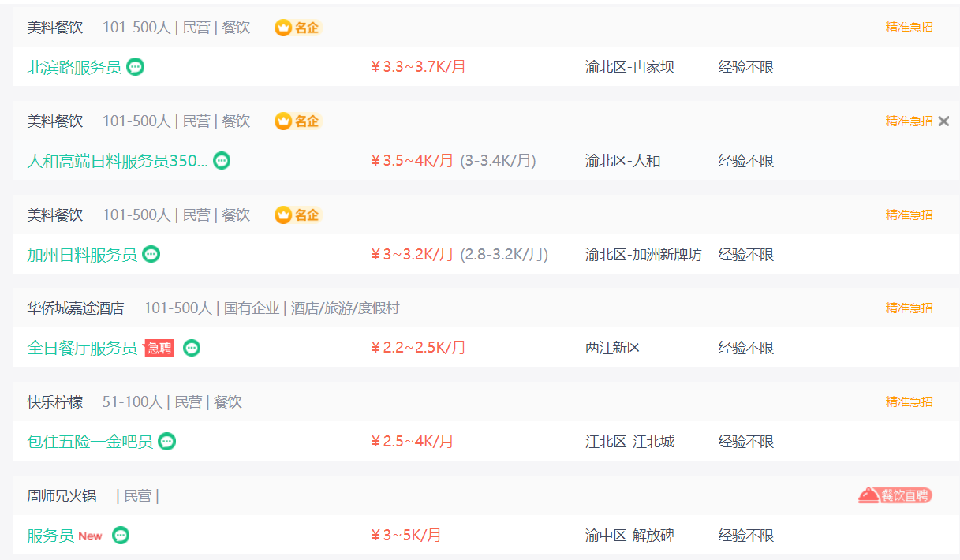Click 名企 crown badge above 加州日料服务员

tap(297, 215)
